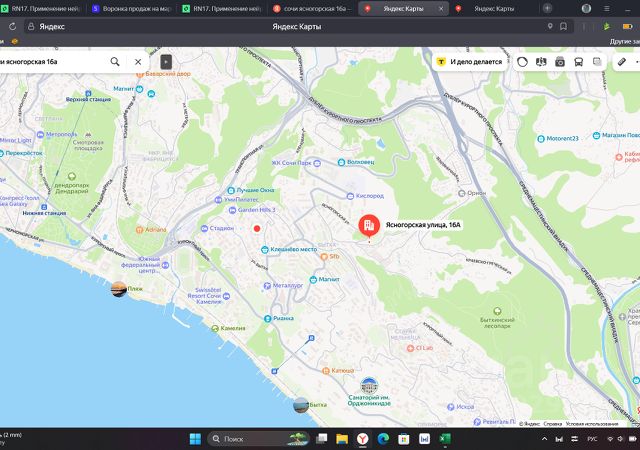Switch to Воронка продаж tab
The height and width of the screenshot is (450, 640).
[132, 8]
